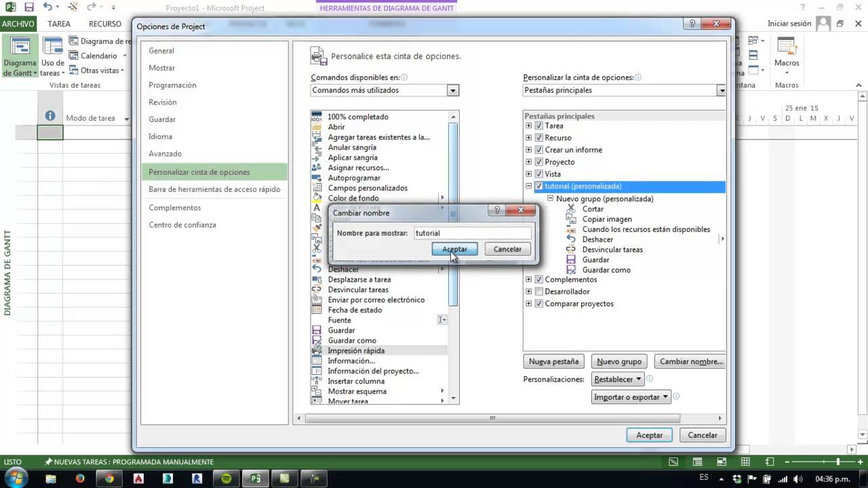Adjust the zoom slider in status bar
The height and width of the screenshot is (488, 868).
click(x=839, y=462)
